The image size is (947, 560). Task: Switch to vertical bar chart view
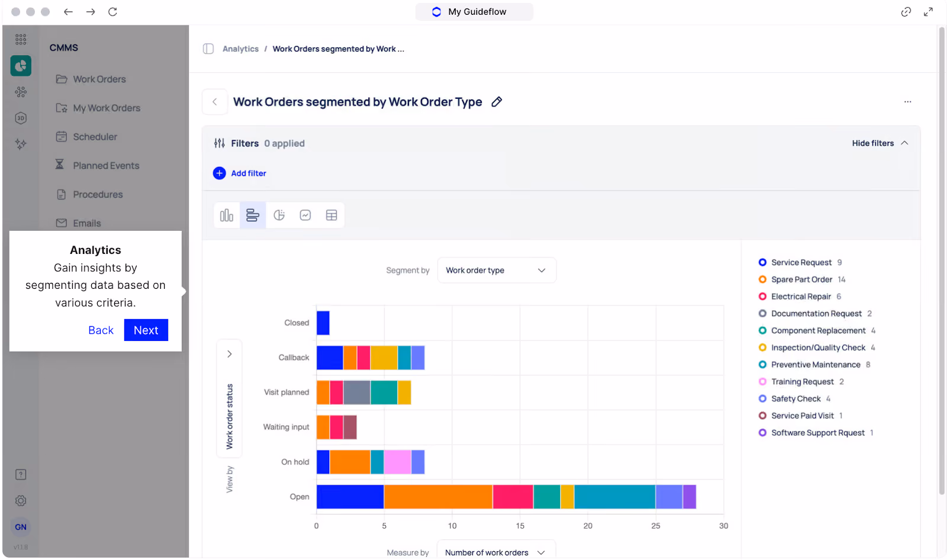(x=227, y=215)
